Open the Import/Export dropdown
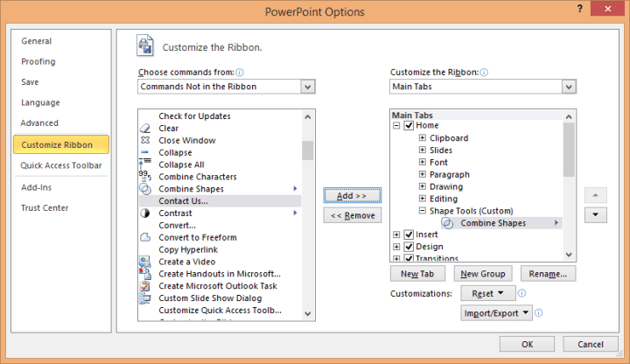 (497, 313)
